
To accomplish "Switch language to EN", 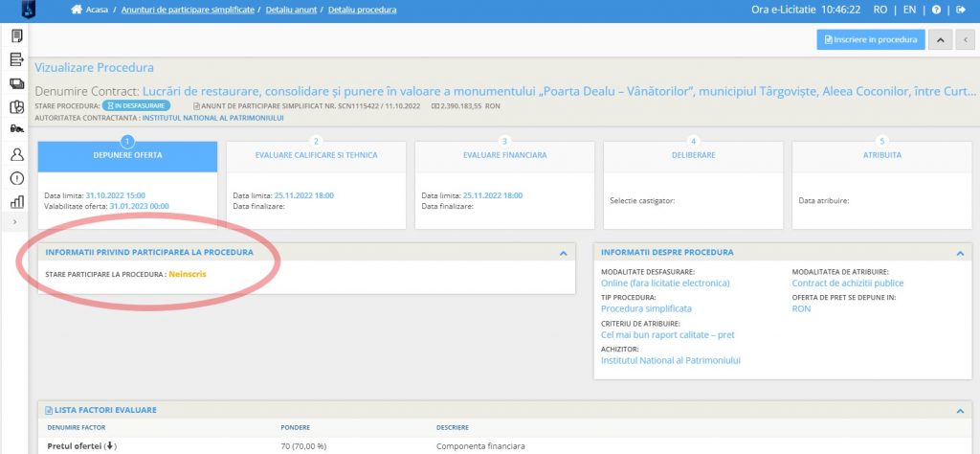I will tap(909, 10).
